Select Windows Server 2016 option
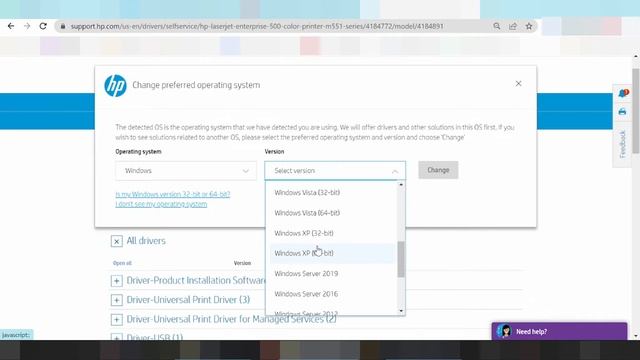Image resolution: width=640 pixels, height=360 pixels. 331,294
